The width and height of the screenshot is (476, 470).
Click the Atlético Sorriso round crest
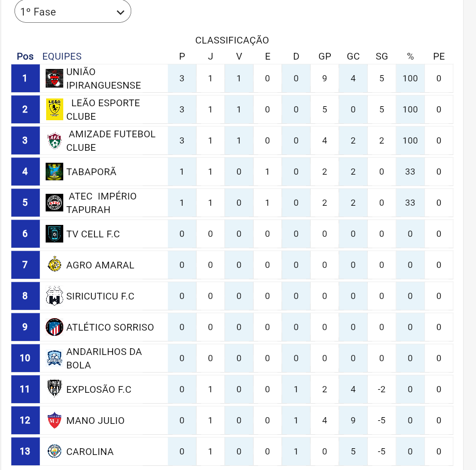tap(54, 327)
